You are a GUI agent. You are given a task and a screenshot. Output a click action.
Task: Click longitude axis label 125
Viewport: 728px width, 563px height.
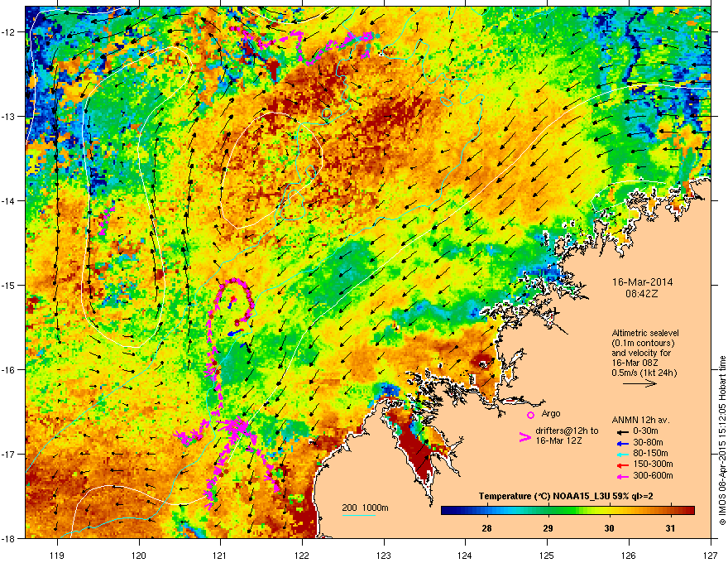click(548, 555)
